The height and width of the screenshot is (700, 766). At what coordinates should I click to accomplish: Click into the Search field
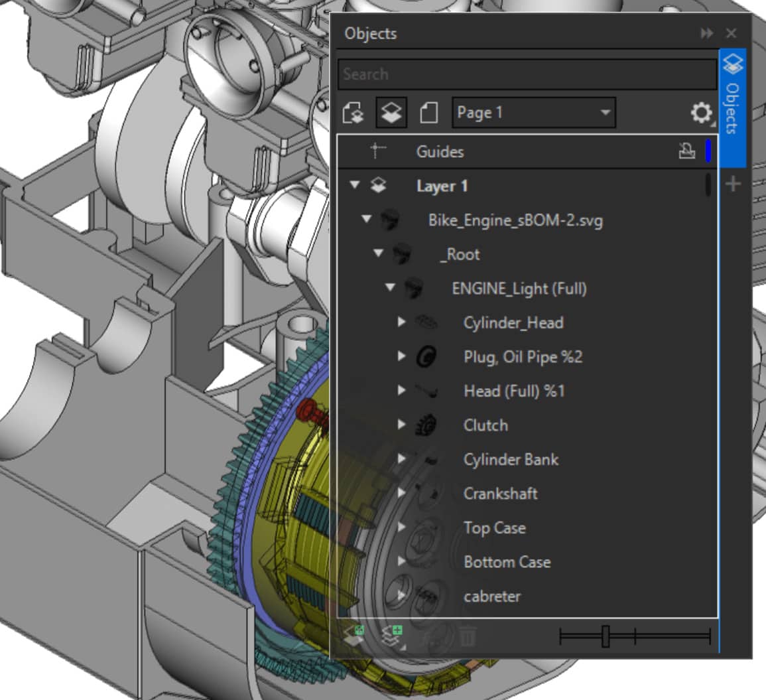[x=527, y=74]
